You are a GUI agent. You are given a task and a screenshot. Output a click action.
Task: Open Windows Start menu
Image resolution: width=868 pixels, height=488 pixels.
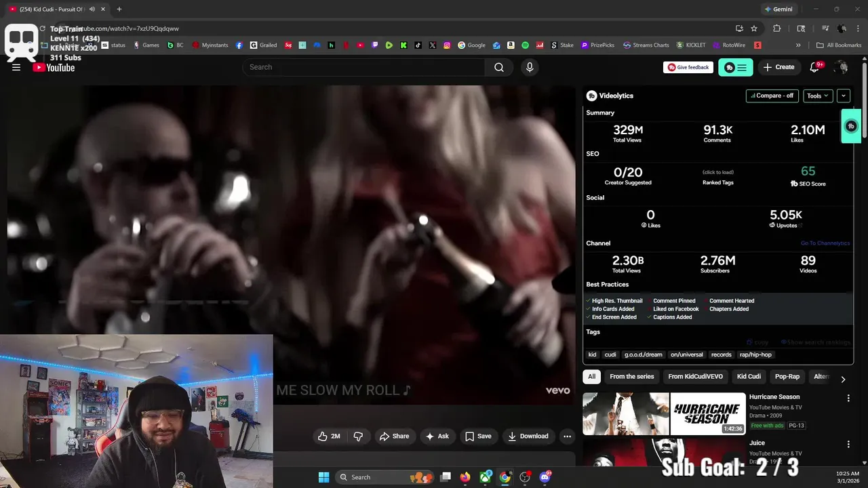[323, 477]
